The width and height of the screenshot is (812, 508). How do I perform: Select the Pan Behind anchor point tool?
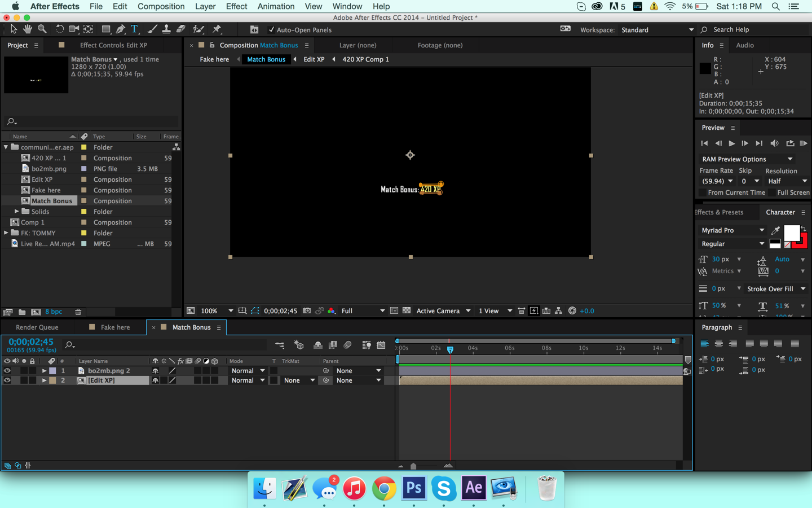click(89, 29)
